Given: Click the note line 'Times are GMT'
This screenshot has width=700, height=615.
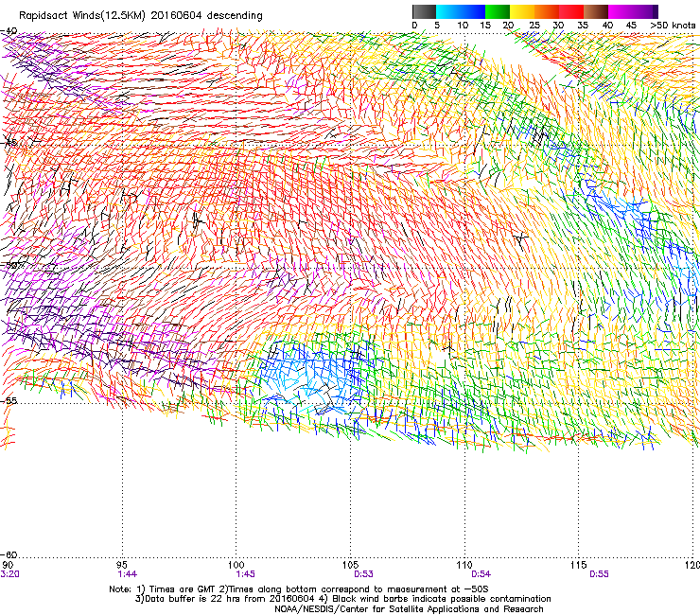Looking at the screenshot, I should 183,589.
